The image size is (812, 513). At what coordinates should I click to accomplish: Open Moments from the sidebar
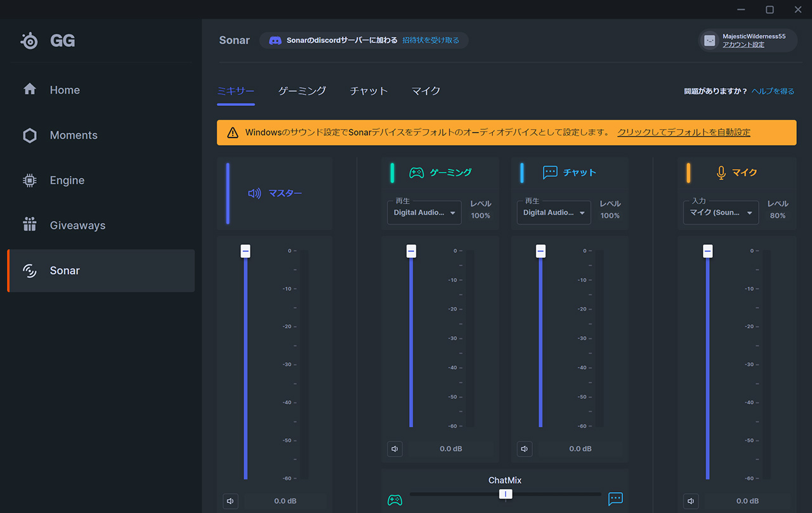coord(73,135)
